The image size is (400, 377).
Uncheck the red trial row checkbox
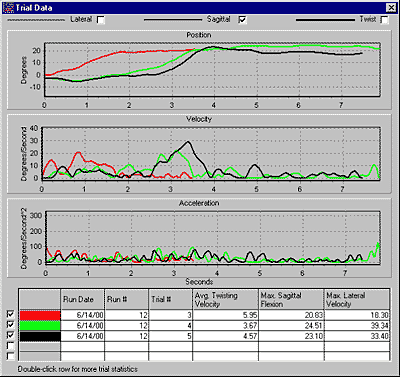click(11, 314)
